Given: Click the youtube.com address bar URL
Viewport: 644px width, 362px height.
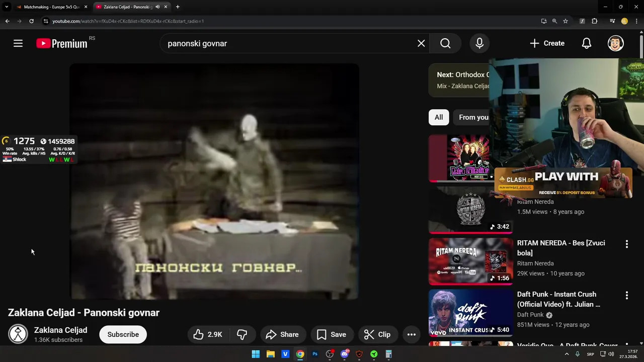Looking at the screenshot, I should point(128,21).
